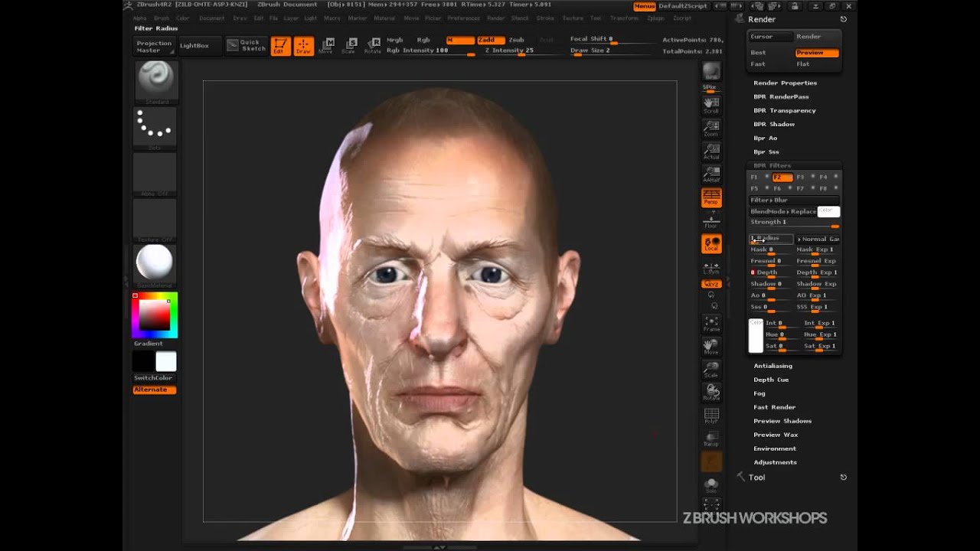Image resolution: width=980 pixels, height=551 pixels.
Task: Select the Rotate transform button in top toolbar
Action: point(373,46)
